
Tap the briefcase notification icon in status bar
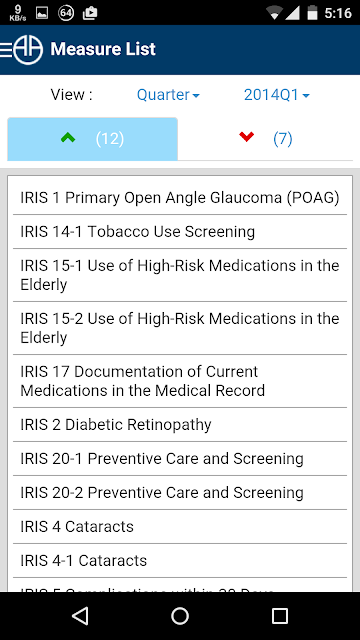pyautogui.click(x=90, y=13)
